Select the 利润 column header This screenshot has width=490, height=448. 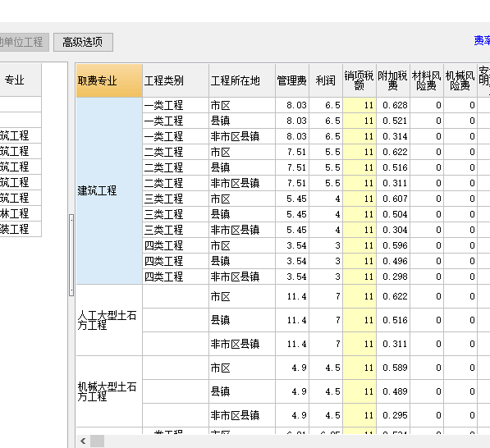(326, 80)
